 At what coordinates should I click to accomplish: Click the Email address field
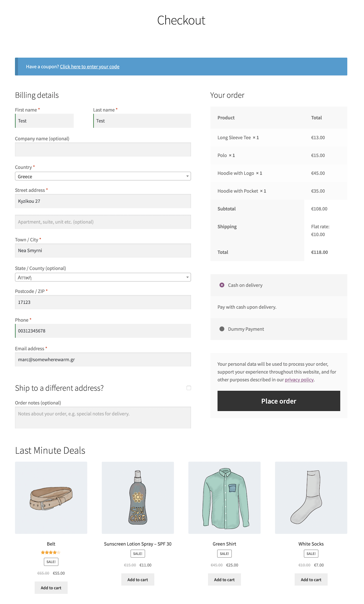click(103, 359)
